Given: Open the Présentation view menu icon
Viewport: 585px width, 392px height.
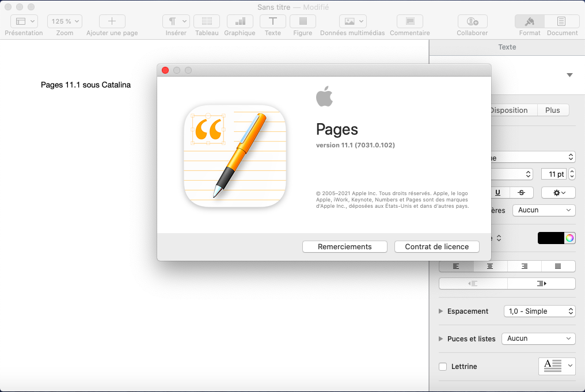Looking at the screenshot, I should tap(24, 21).
